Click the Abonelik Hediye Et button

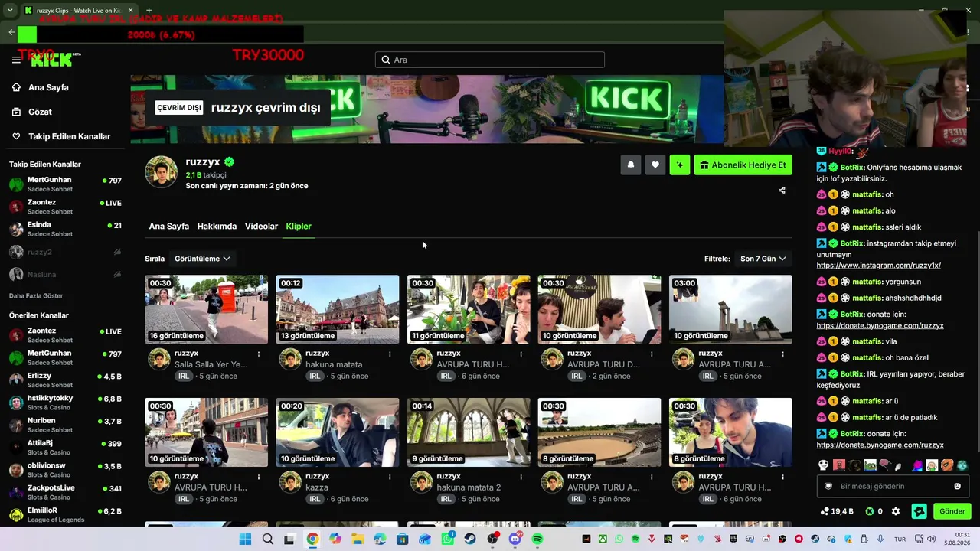click(x=743, y=165)
